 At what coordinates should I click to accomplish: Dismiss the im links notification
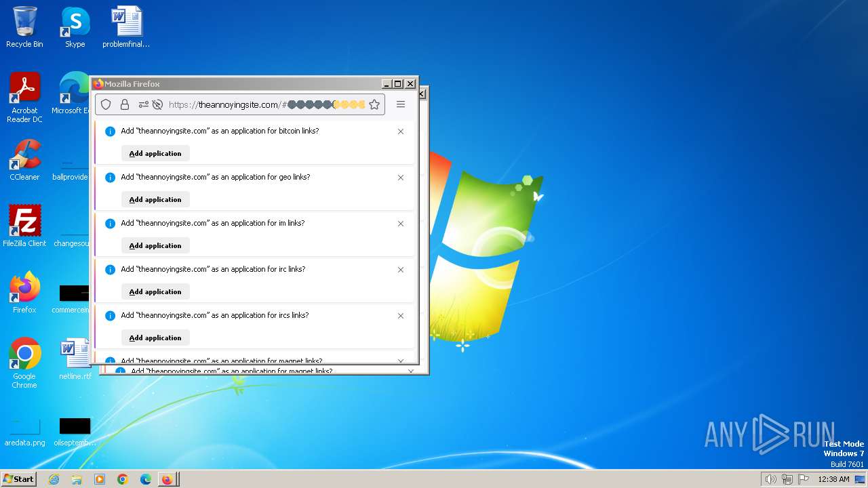[x=401, y=224]
